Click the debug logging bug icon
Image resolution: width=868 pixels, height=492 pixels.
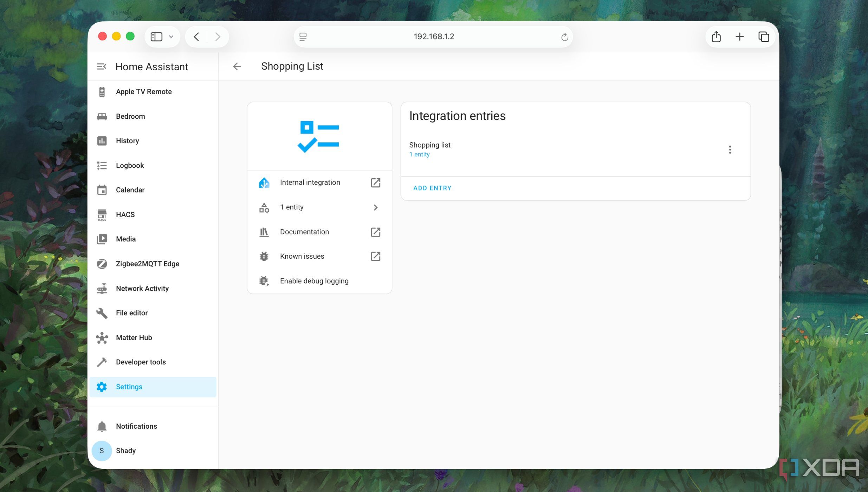[264, 281]
